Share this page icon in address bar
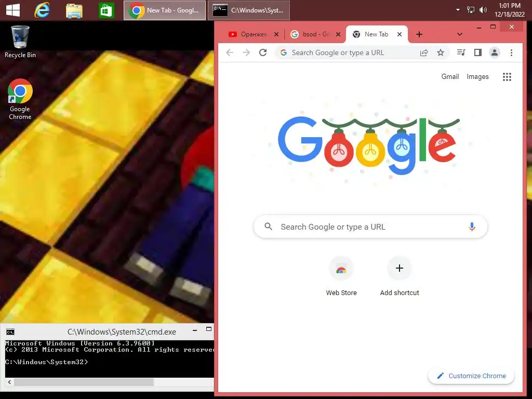The image size is (532, 399). pos(424,52)
